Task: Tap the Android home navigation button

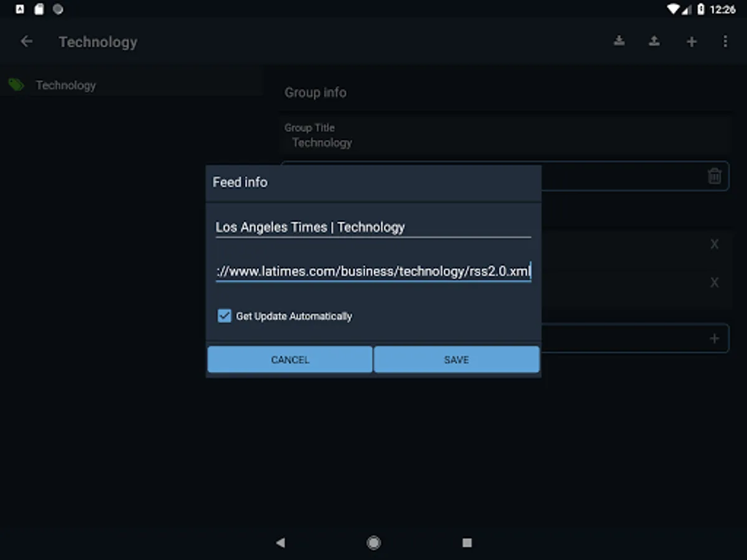Action: pyautogui.click(x=374, y=543)
